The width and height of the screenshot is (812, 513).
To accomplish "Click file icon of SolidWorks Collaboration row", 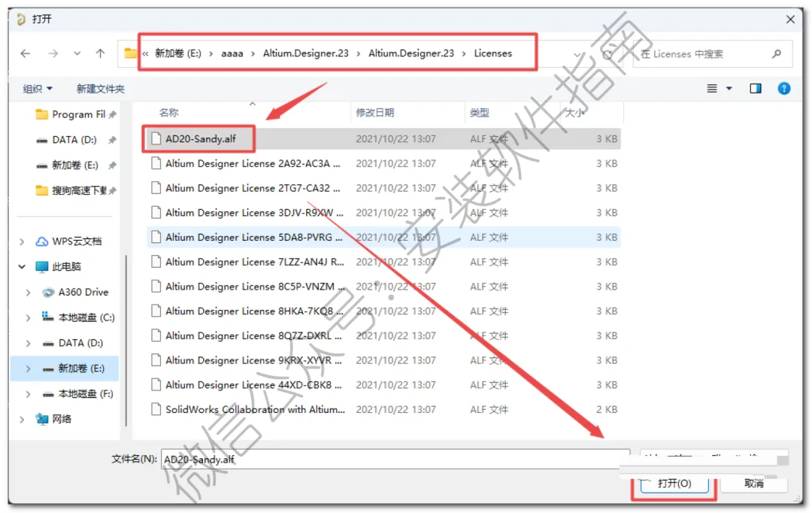I will pos(156,409).
